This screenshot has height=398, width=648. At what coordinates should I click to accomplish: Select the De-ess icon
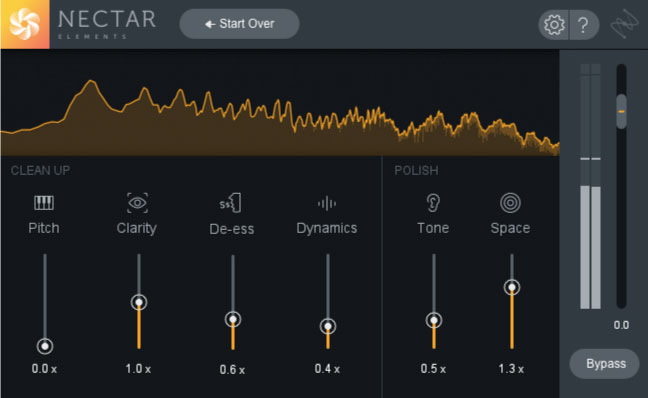[231, 203]
